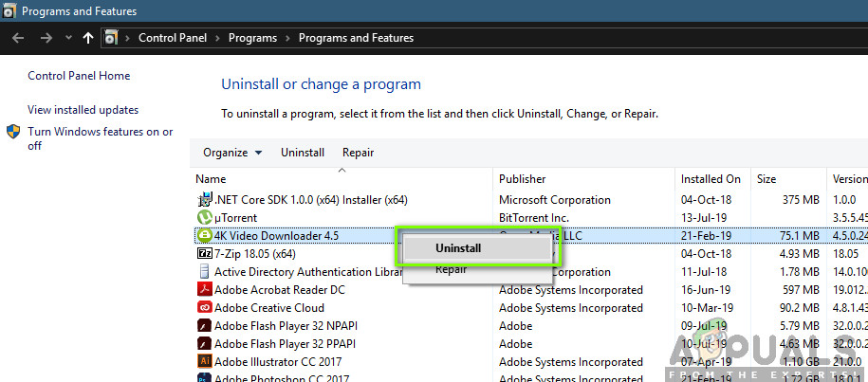
Task: Go back using the back arrow
Action: point(18,39)
